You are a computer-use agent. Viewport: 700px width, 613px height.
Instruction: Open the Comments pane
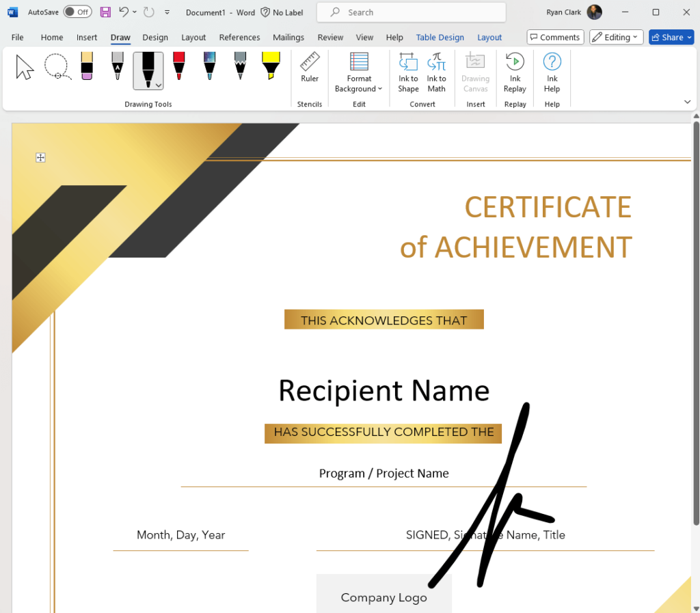[x=555, y=37]
